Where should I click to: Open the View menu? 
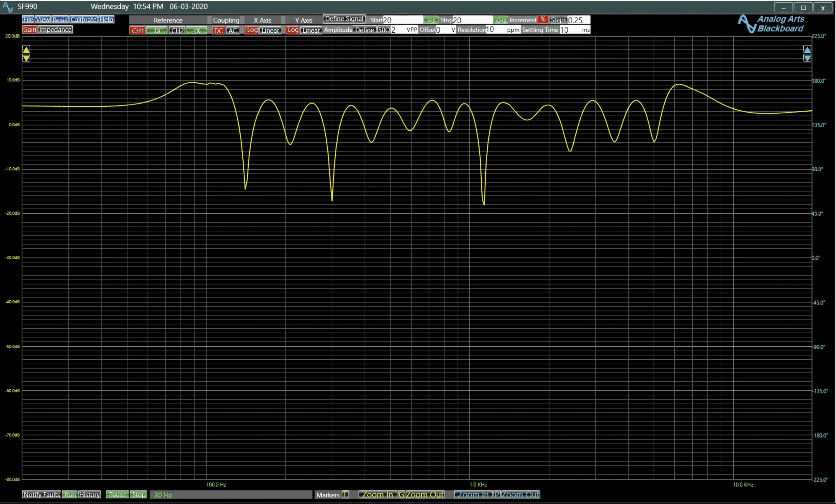(43, 19)
